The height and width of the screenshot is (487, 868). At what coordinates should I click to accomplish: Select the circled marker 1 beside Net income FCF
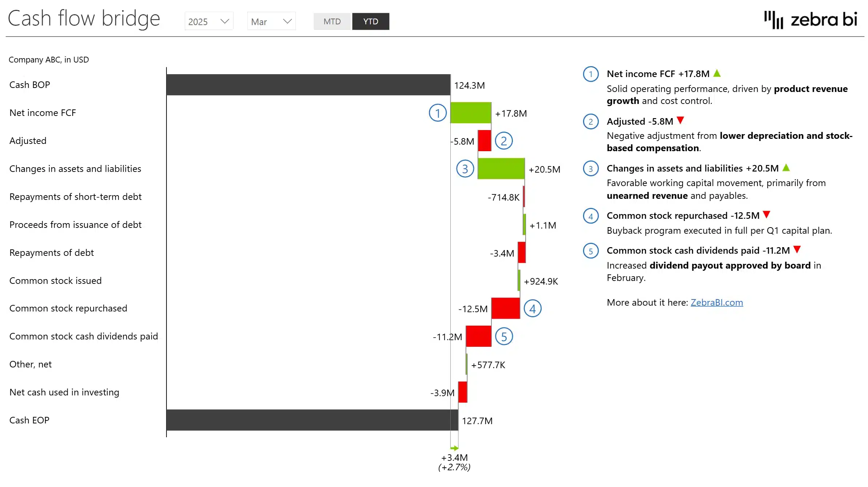(438, 113)
